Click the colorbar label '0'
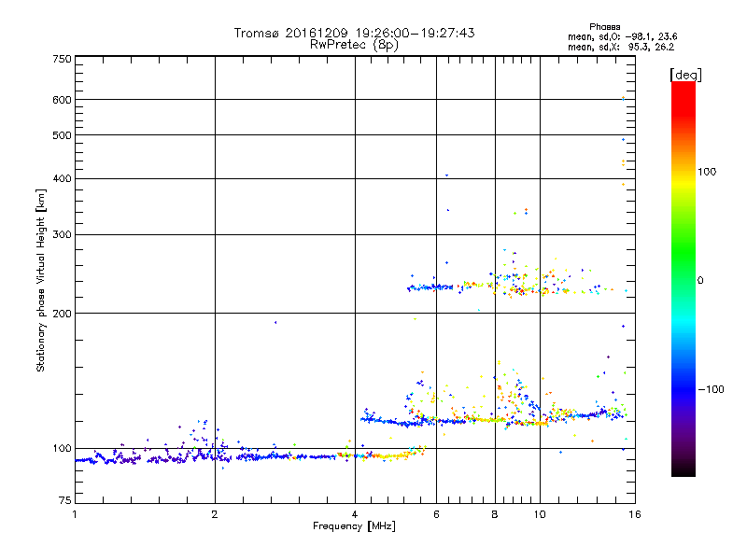 point(700,281)
